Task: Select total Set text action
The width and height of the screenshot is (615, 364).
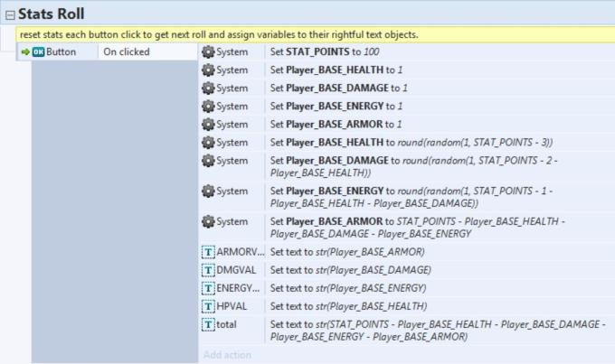Action: coord(434,330)
